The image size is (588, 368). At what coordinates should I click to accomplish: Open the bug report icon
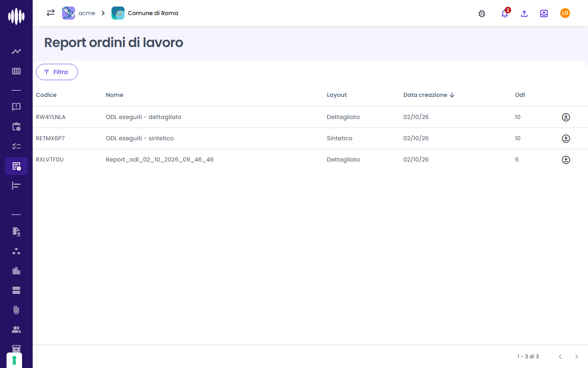click(482, 13)
